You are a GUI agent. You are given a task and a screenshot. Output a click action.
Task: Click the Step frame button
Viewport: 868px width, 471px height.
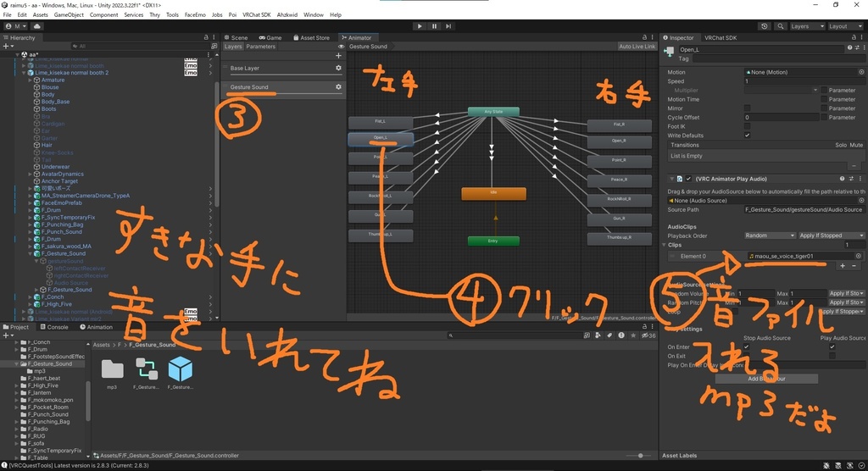448,26
